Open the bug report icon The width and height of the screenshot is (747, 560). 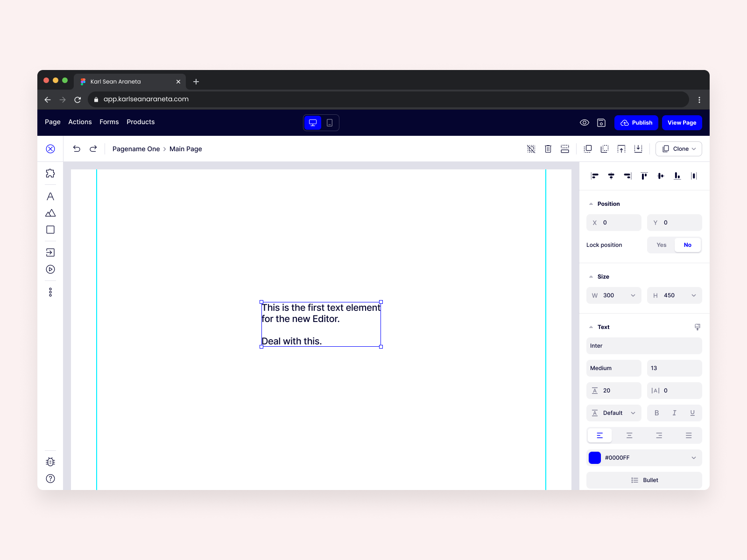coord(50,462)
